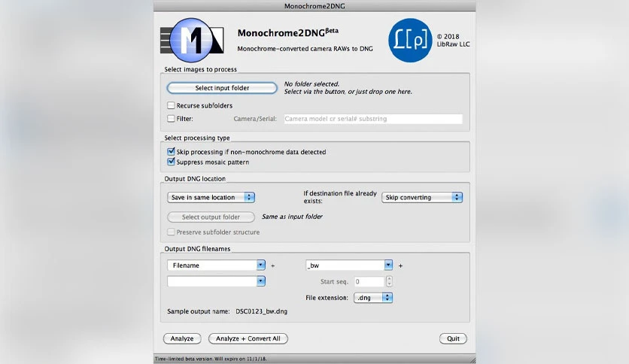The image size is (629, 364).
Task: Open the File extension .dng dropdown
Action: [373, 298]
